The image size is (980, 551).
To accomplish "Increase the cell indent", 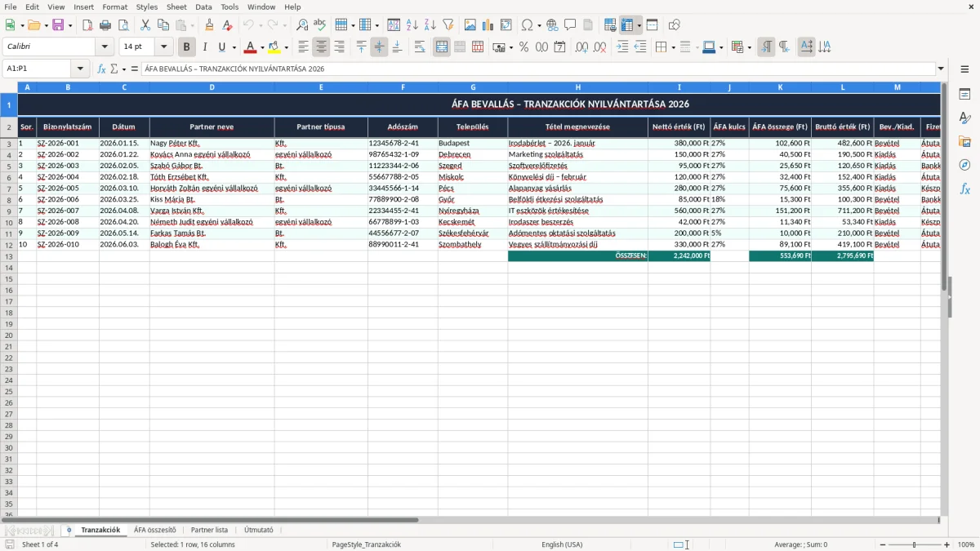I will tap(622, 47).
